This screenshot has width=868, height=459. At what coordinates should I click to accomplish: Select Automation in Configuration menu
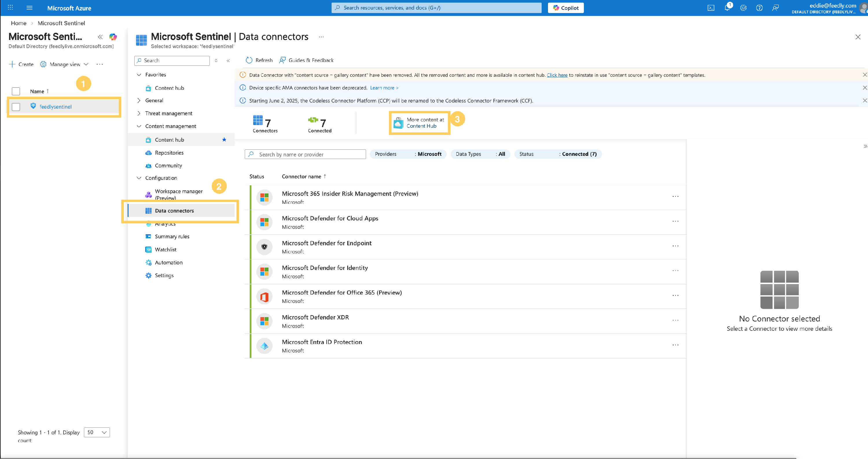pos(168,262)
